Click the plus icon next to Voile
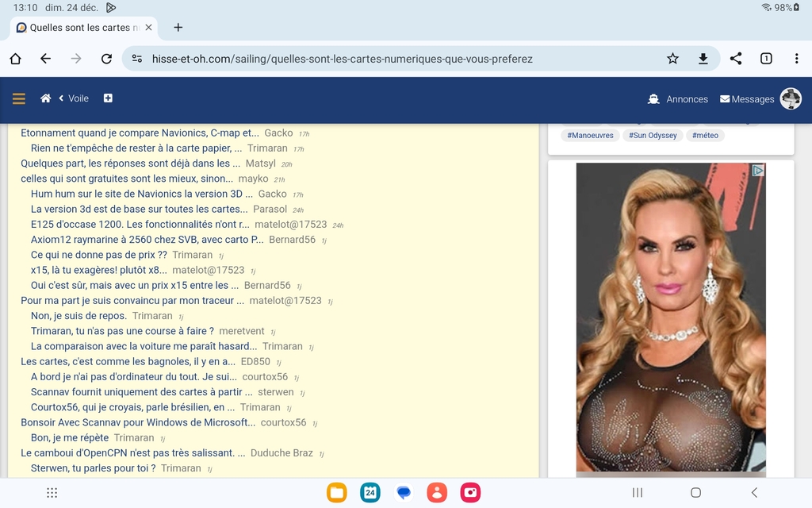812x508 pixels. [108, 98]
